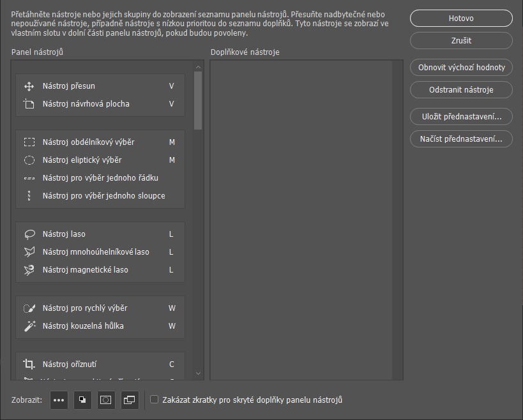Select the Quick Selection tool icon (rychlý výběr)

[29, 308]
